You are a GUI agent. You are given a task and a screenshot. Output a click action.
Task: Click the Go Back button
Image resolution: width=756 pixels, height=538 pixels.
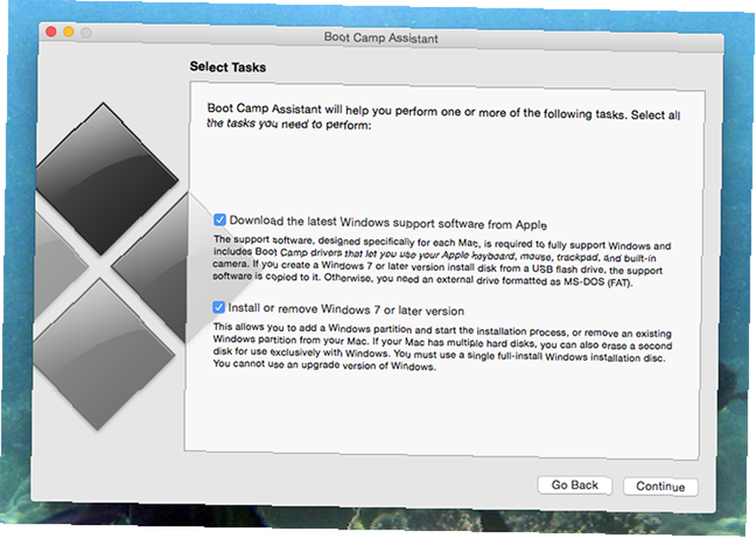(575, 485)
